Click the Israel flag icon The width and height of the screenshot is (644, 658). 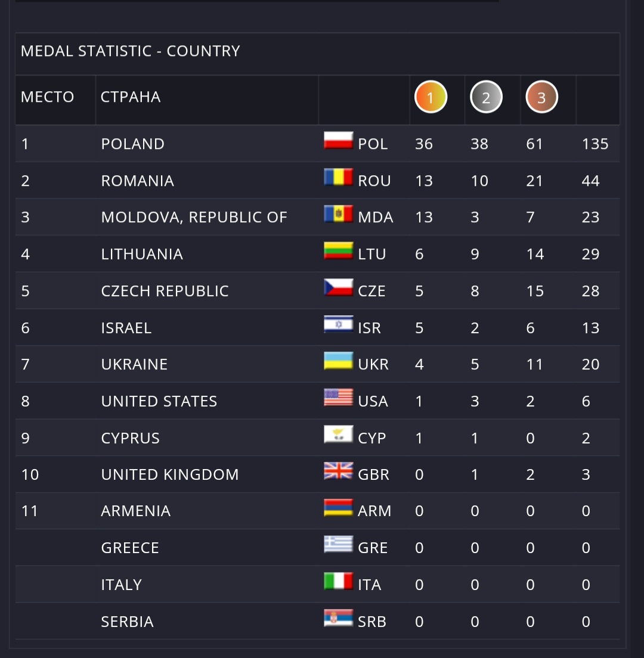338,324
